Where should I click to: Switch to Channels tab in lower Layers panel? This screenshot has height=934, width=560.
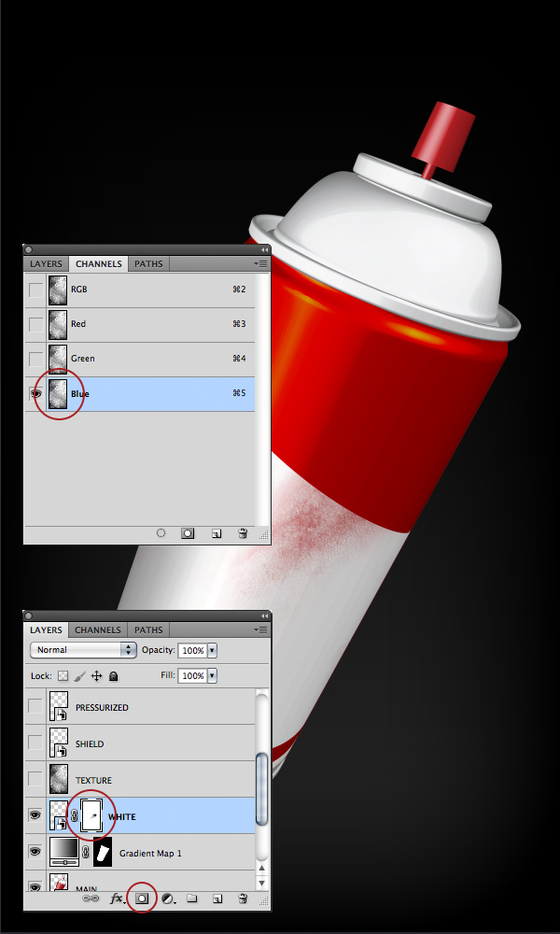point(98,630)
